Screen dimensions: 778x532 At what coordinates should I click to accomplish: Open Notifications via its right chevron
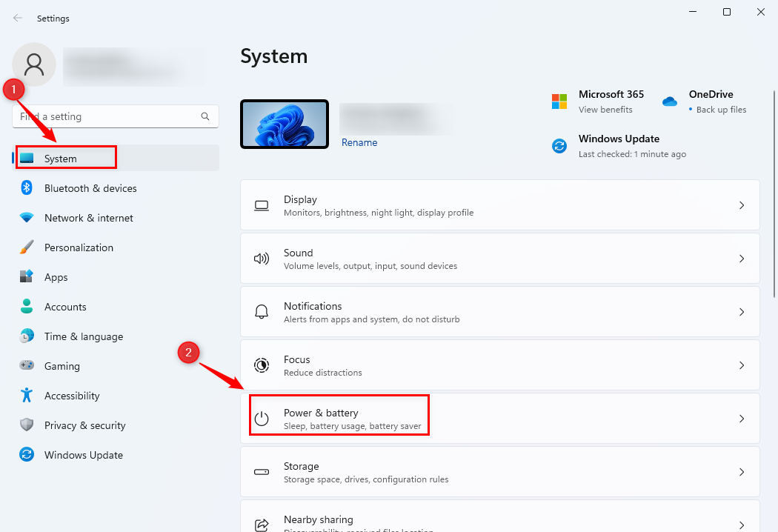(742, 312)
